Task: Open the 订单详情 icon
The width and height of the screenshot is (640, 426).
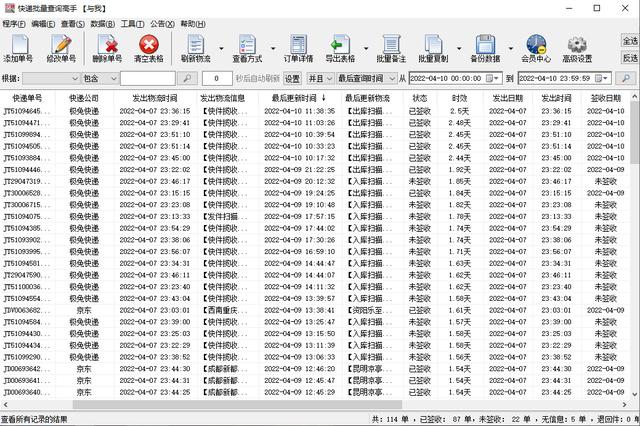Action: (298, 48)
